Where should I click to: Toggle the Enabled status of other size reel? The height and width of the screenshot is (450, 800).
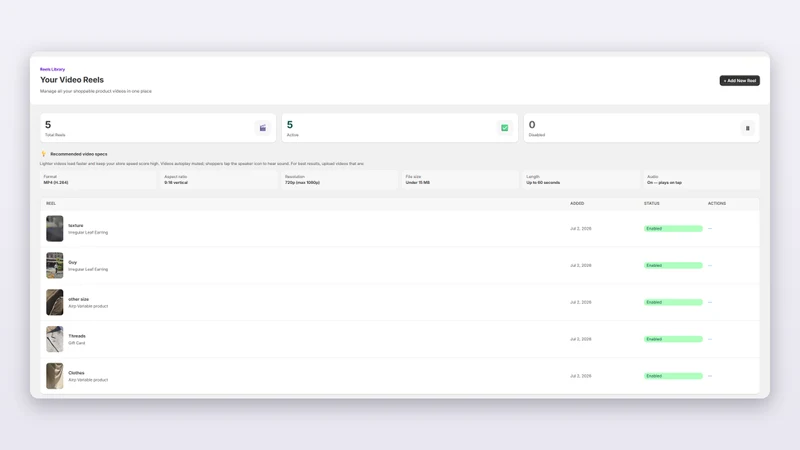(673, 302)
